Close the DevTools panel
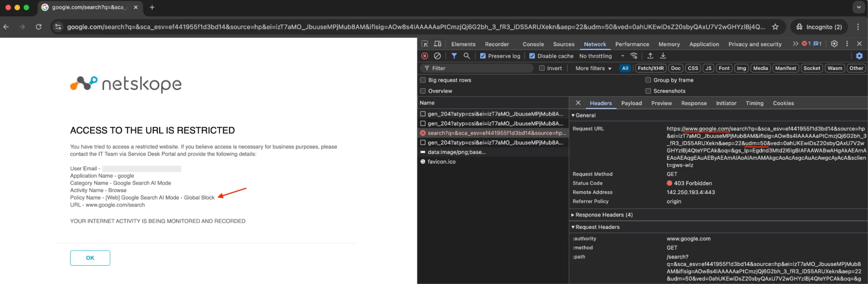Screen dimensions: 868x284 pos(859,44)
